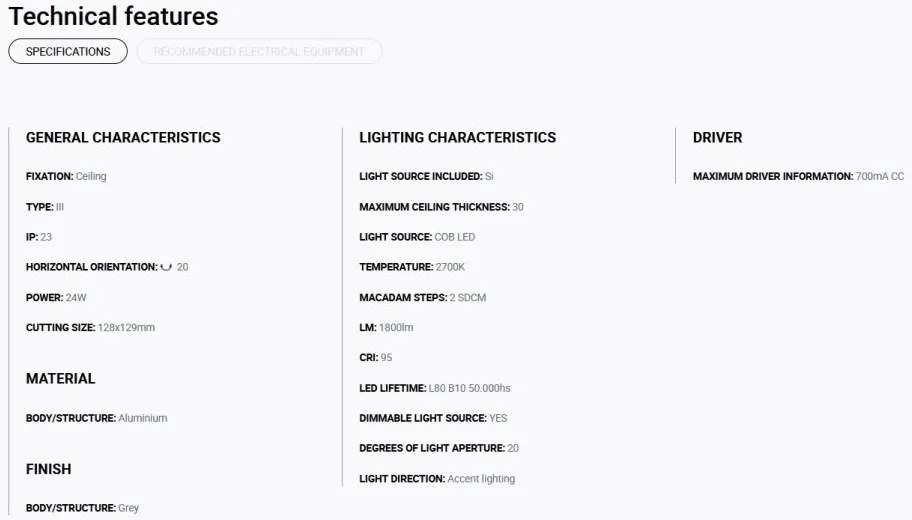The width and height of the screenshot is (912, 520).
Task: Click the Technical features heading
Action: point(113,16)
